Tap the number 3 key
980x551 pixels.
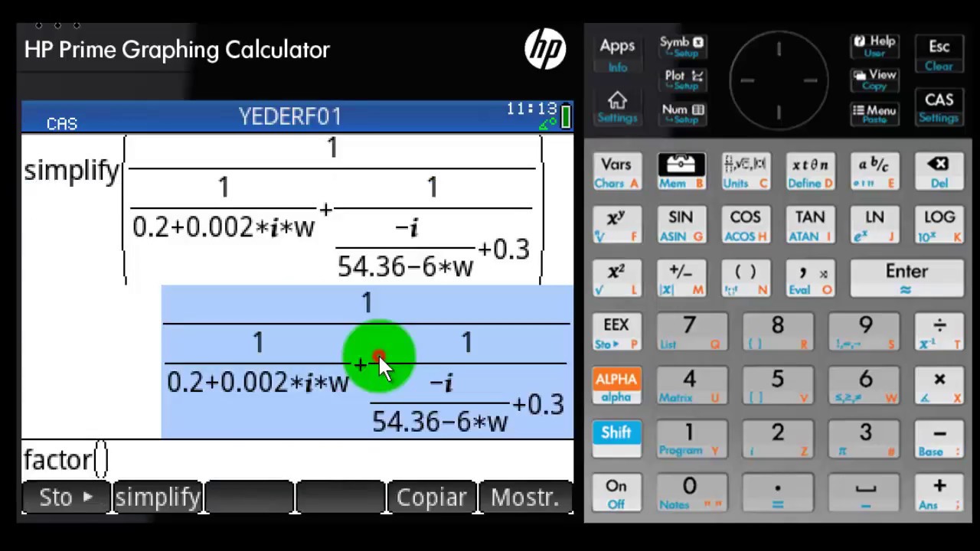pyautogui.click(x=865, y=440)
